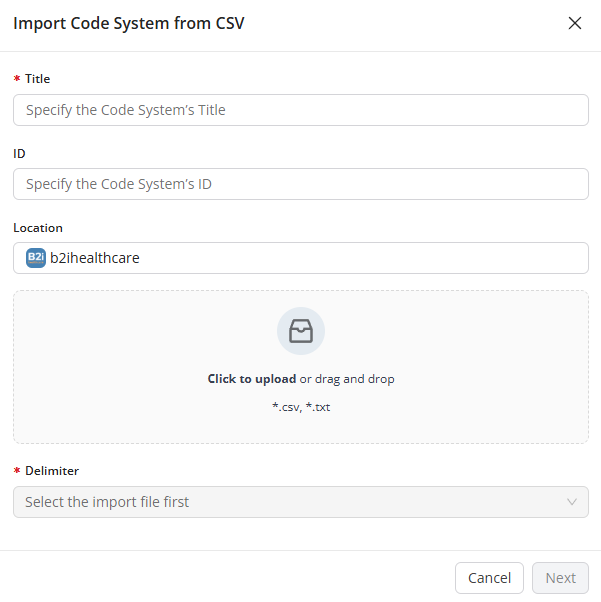
Task: Click the Title field label
Action: [38, 79]
